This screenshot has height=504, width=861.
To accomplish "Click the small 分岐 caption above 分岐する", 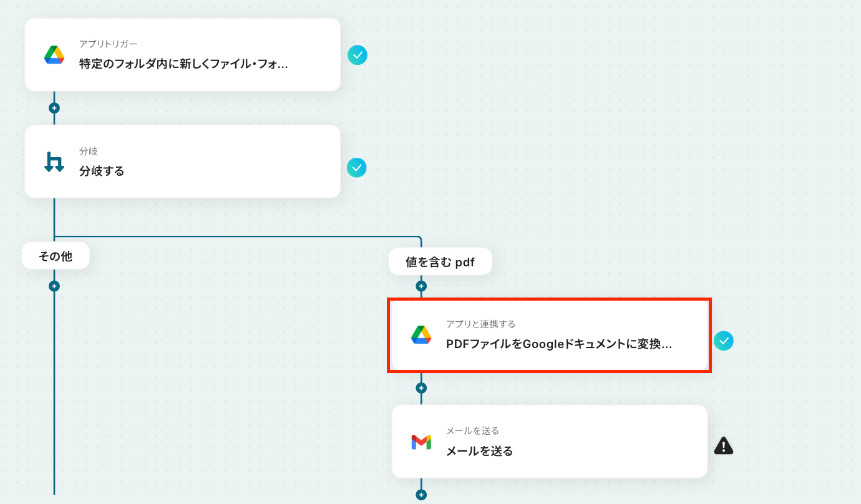I will coord(89,152).
